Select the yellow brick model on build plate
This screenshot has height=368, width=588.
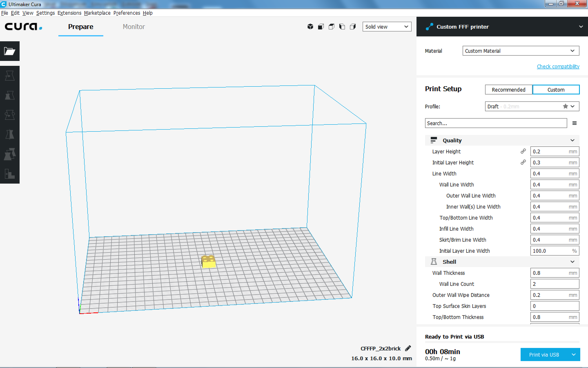pos(209,262)
